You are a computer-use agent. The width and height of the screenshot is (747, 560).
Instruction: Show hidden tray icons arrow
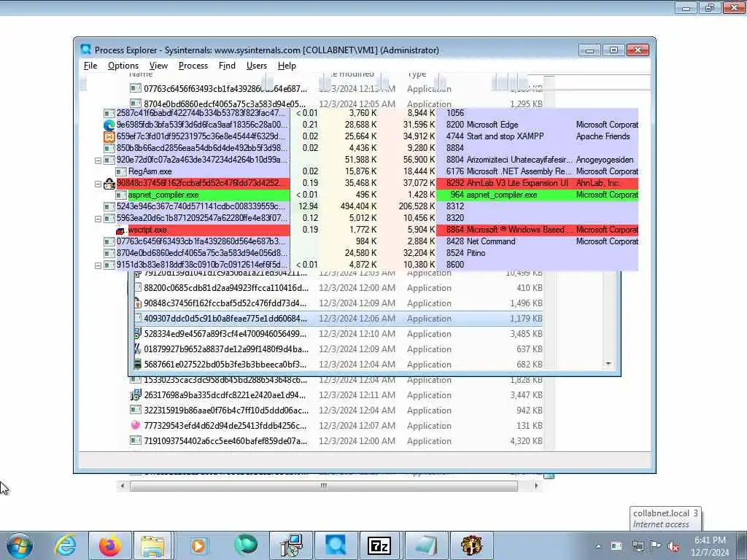tap(598, 546)
